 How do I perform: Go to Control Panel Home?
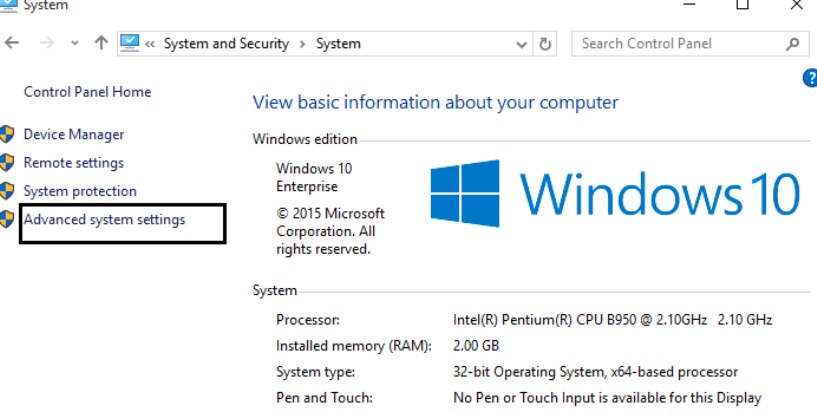pyautogui.click(x=88, y=92)
